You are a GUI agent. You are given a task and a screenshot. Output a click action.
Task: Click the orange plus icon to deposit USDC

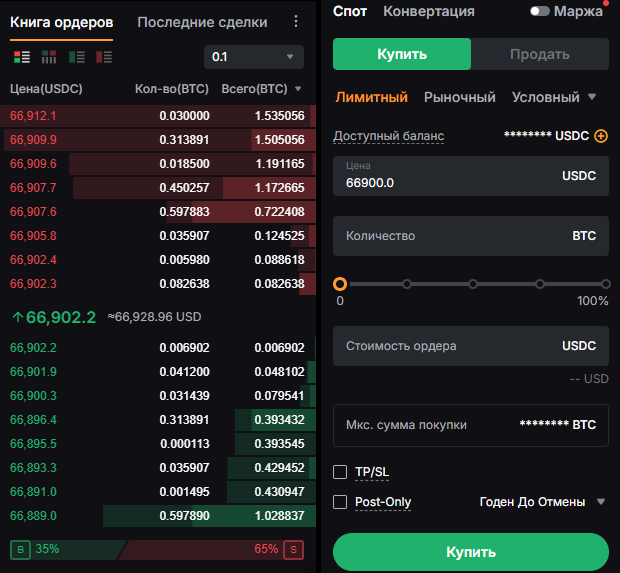point(601,136)
